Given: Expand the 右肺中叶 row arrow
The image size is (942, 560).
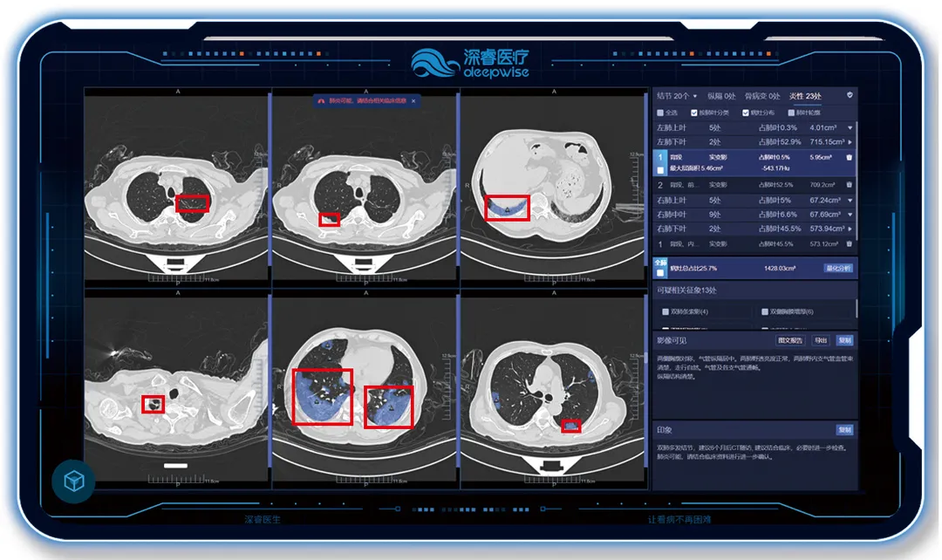Looking at the screenshot, I should tap(850, 215).
